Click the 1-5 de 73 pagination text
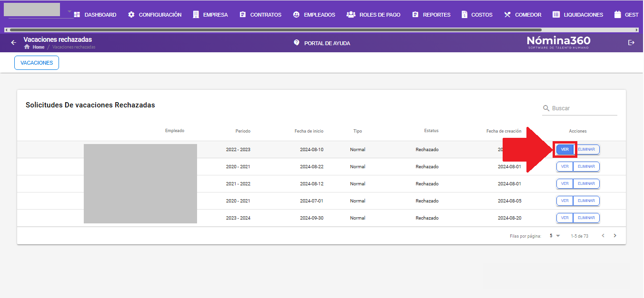The image size is (644, 298). pyautogui.click(x=579, y=236)
